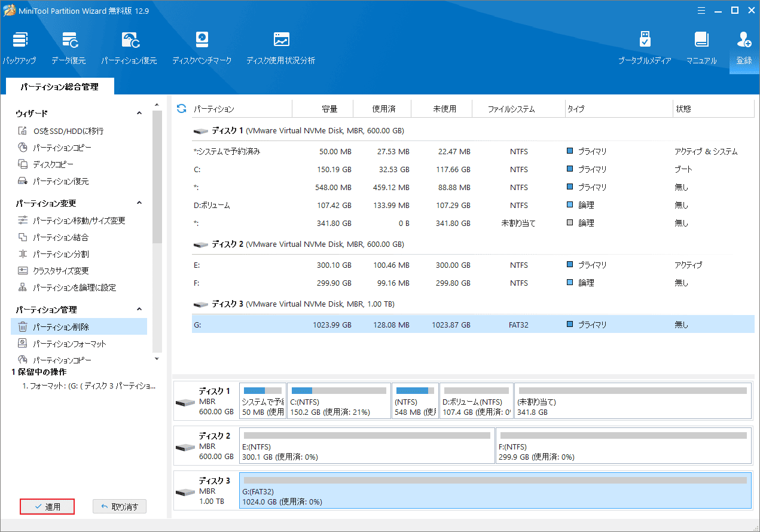760x532 pixels.
Task: Select the D:ボリューム partition row
Action: pos(473,205)
